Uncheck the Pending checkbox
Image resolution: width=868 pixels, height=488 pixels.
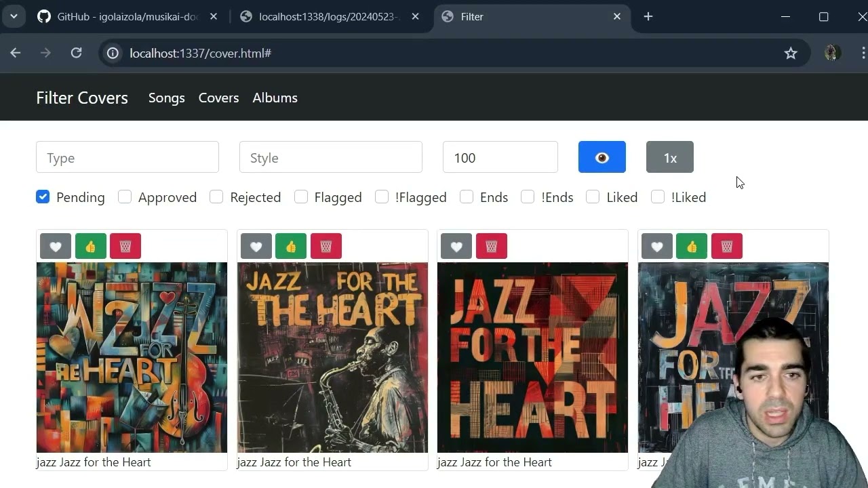point(43,197)
